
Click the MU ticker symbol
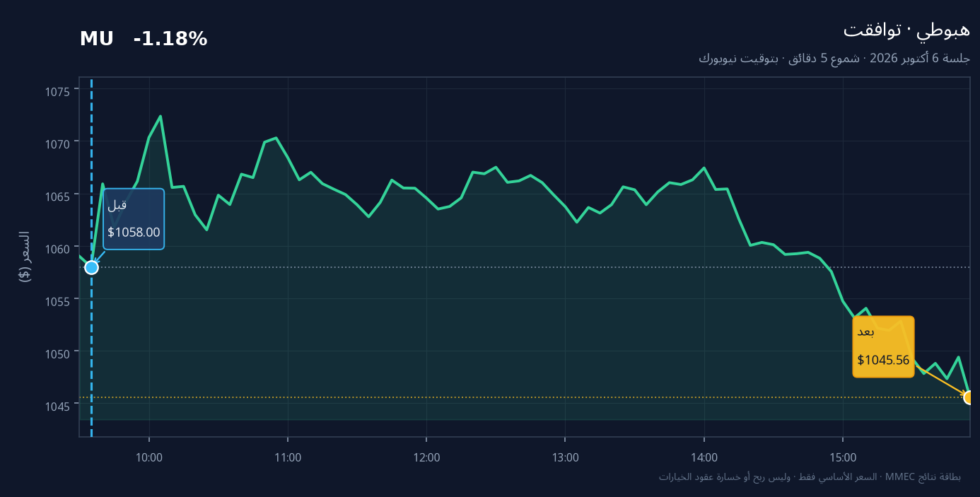pos(96,40)
